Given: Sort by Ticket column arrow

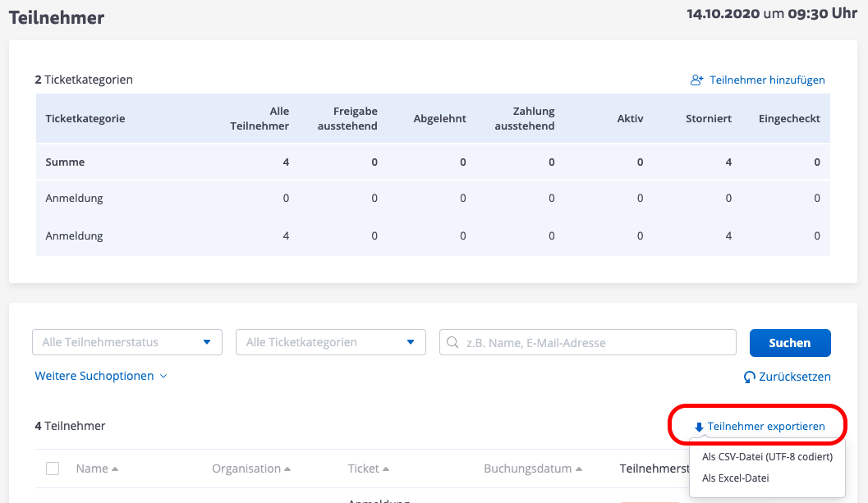Looking at the screenshot, I should (x=386, y=469).
